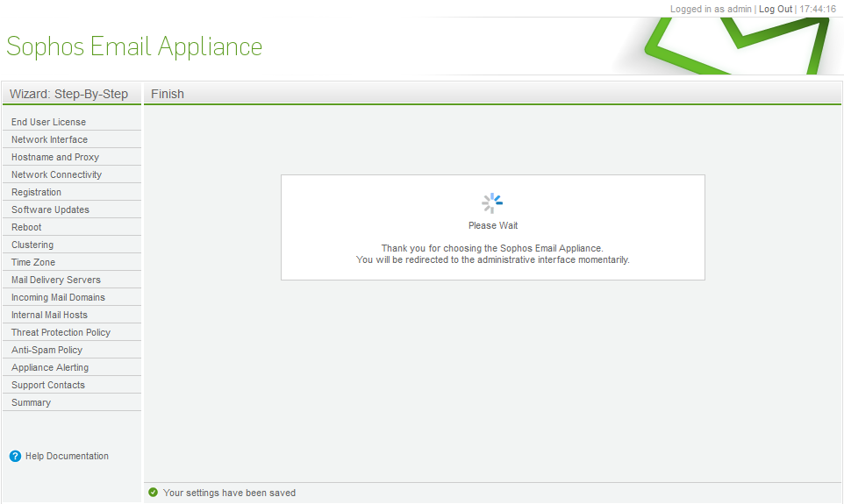
Task: Open Network Connectivity step
Action: [x=56, y=174]
